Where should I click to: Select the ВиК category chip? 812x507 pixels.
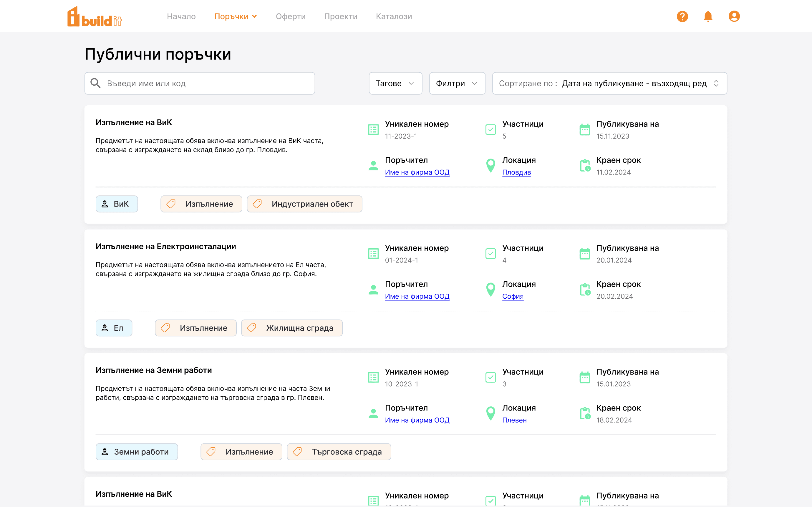coord(117,204)
